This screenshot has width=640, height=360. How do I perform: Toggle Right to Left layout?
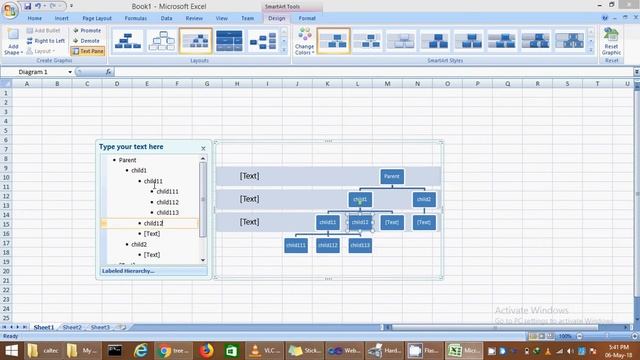click(x=45, y=41)
